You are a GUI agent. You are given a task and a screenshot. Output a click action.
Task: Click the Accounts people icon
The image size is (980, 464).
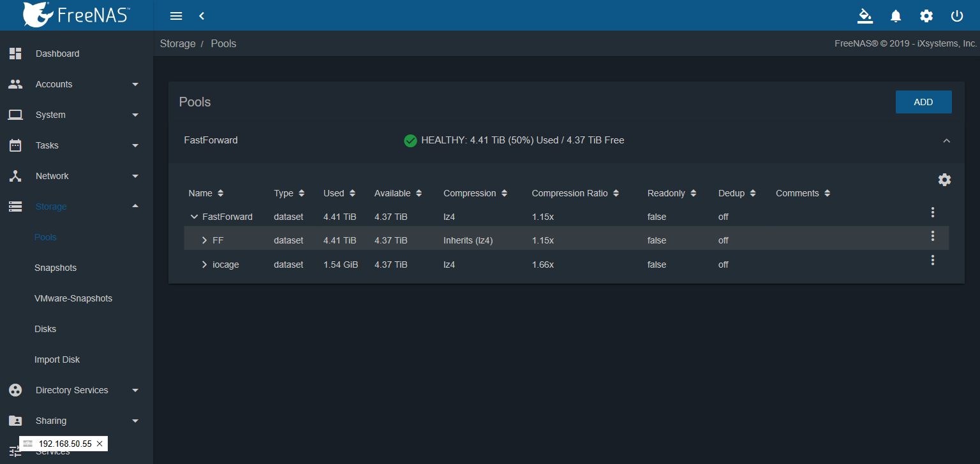[15, 84]
